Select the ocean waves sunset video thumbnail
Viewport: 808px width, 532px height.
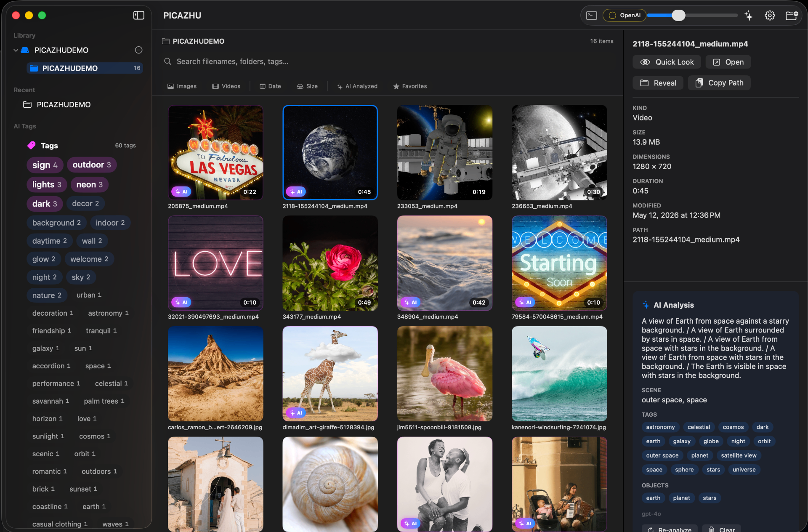[445, 263]
